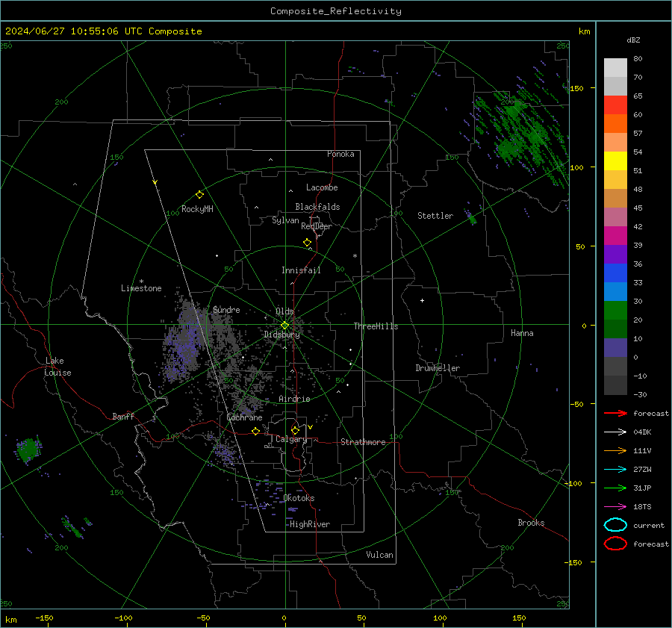Screen dimensions: 672x628
Task: Click the Limestone label
Action: [141, 288]
